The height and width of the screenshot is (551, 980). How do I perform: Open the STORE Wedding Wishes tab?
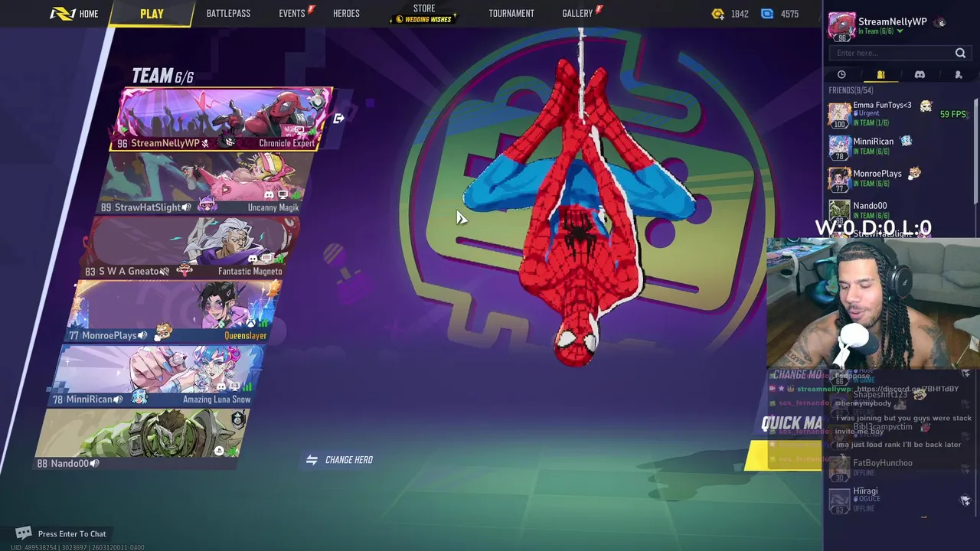tap(424, 14)
